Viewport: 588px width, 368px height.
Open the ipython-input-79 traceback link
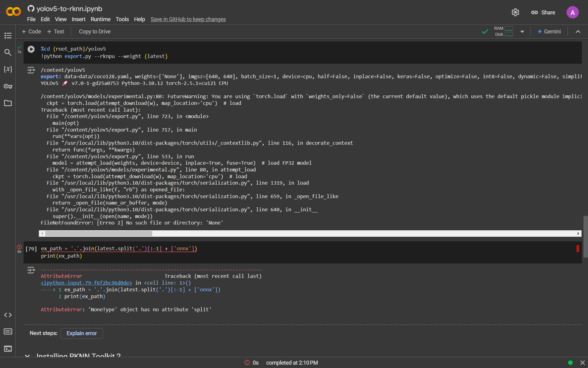click(x=86, y=283)
